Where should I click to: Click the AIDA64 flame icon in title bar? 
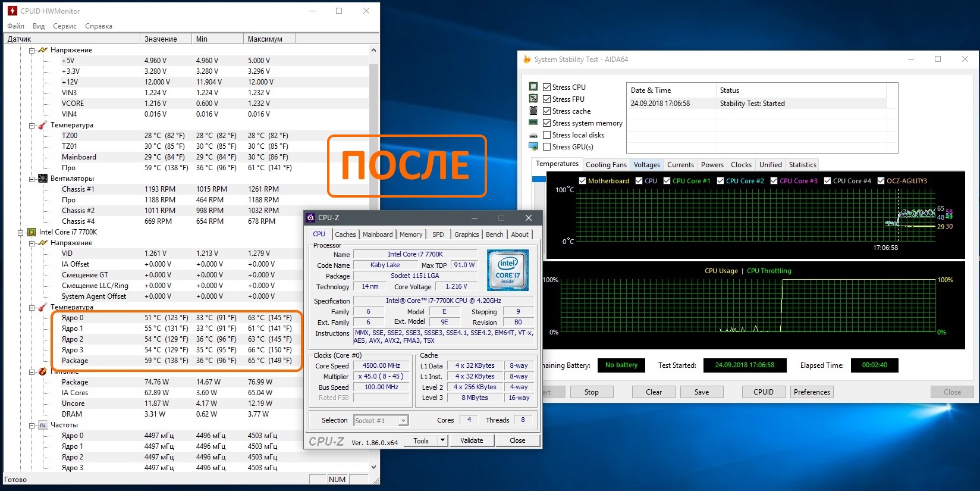527,59
